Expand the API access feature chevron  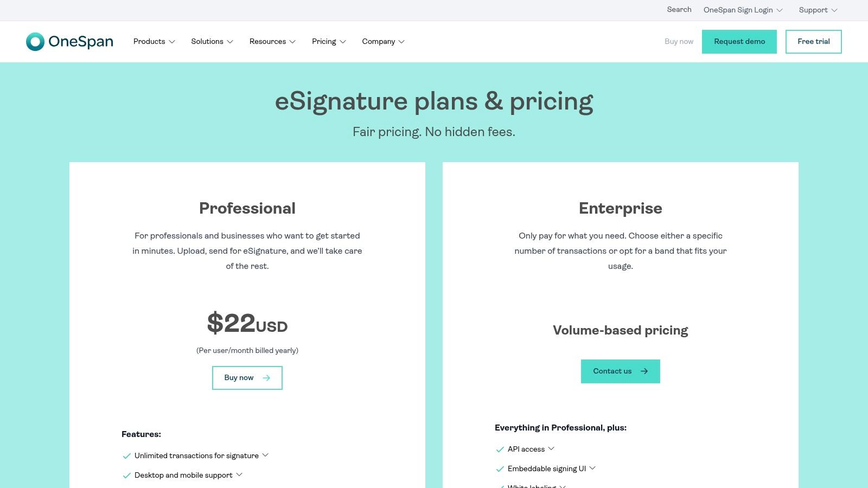pos(551,448)
